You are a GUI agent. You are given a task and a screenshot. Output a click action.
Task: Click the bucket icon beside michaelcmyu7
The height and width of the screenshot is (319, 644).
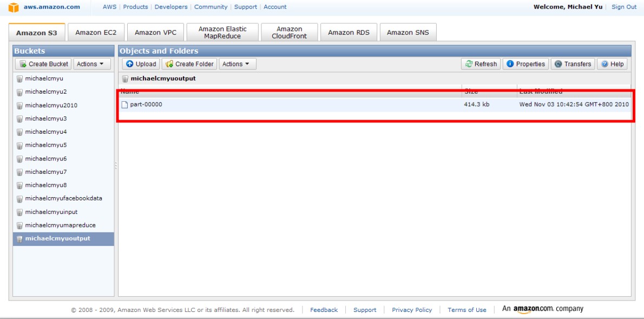click(19, 172)
